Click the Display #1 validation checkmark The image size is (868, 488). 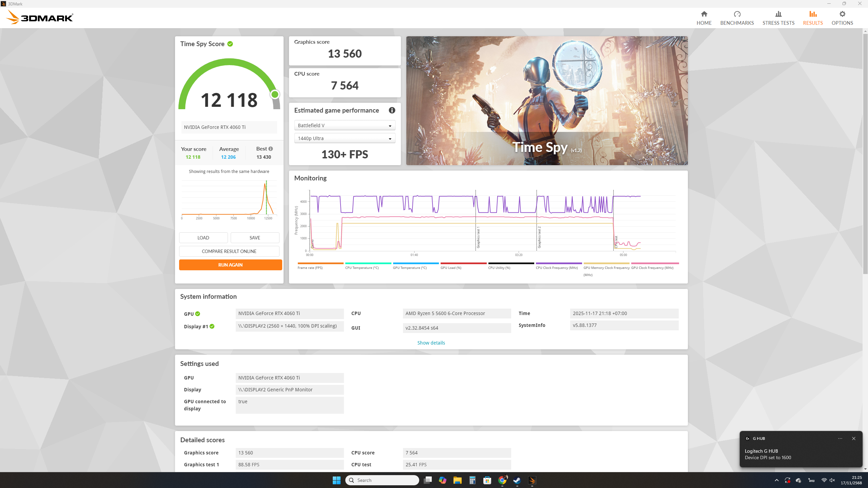212,326
